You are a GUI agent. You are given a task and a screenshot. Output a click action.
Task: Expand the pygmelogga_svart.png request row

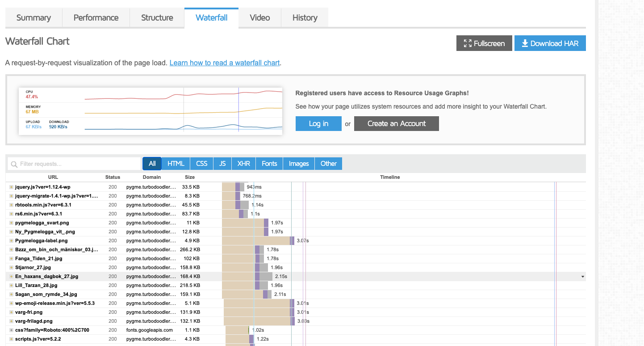(11, 223)
